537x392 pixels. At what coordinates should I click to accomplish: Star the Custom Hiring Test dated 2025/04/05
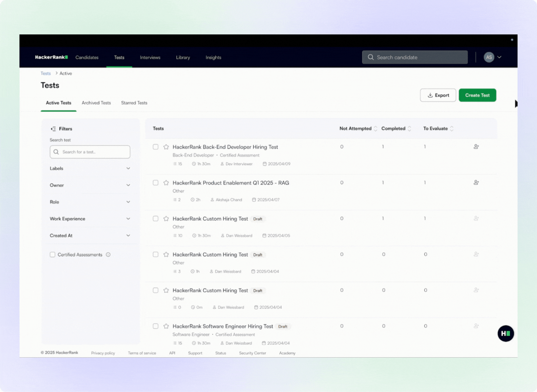coord(166,218)
